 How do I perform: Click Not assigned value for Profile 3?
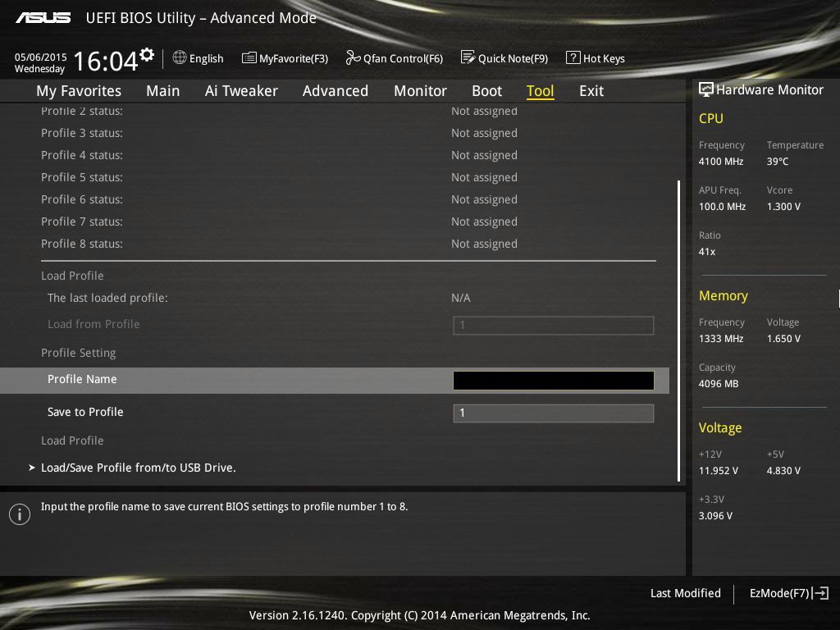(x=484, y=133)
